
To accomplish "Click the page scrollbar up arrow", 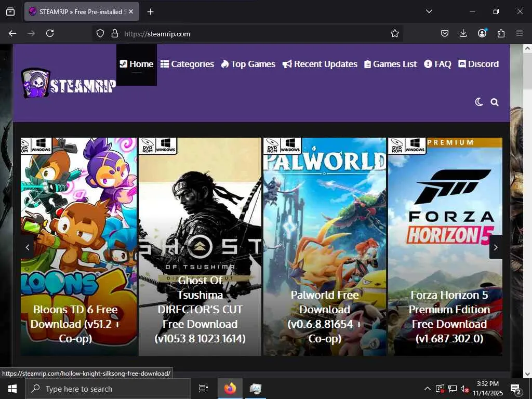I will coord(527,48).
